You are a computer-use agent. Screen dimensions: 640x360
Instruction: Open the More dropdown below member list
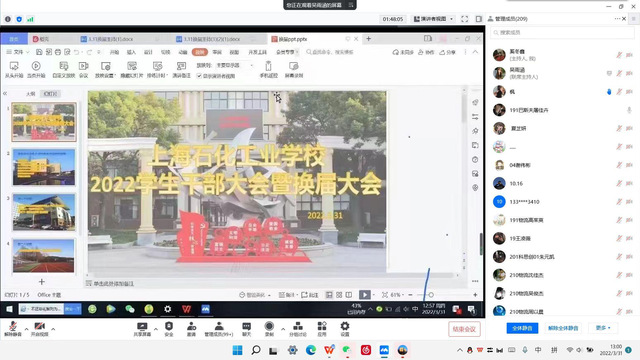(603, 328)
